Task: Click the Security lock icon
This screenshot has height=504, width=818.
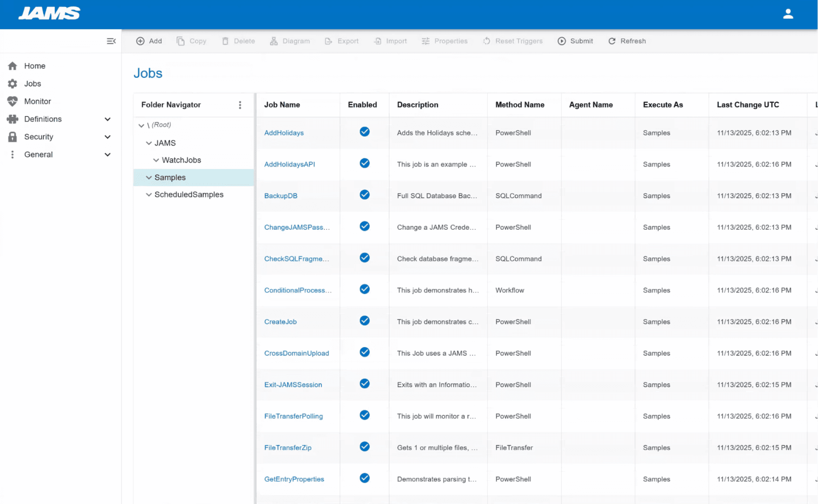Action: [12, 137]
